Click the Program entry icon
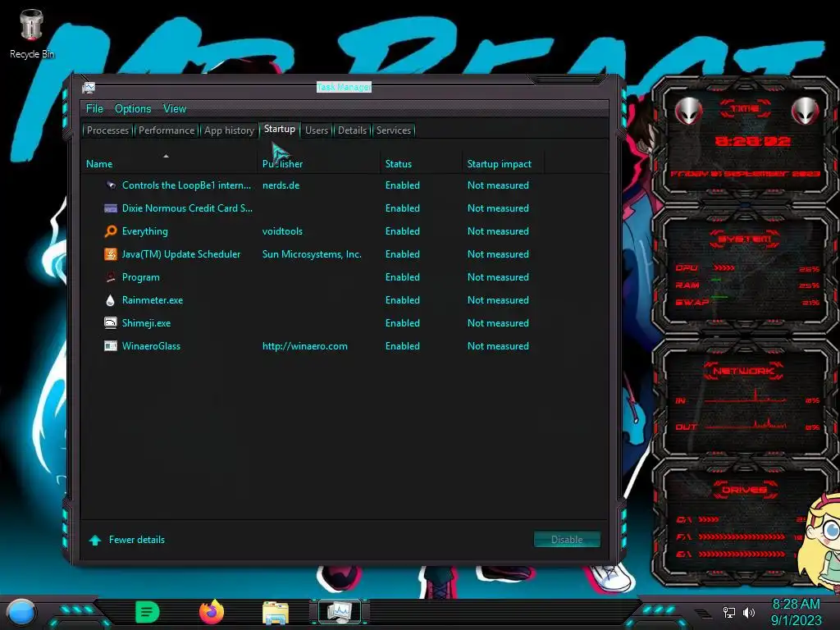The height and width of the screenshot is (630, 840). [x=111, y=277]
